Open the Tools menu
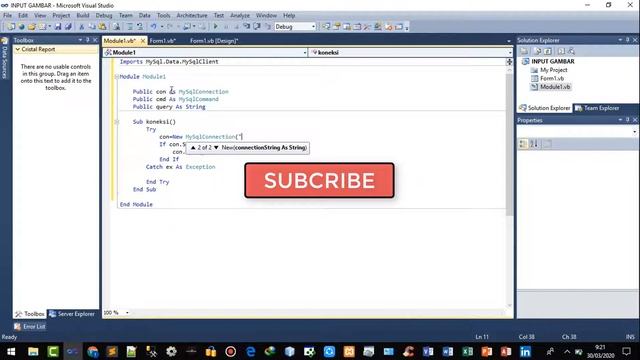This screenshot has width=640, height=360. (164, 16)
